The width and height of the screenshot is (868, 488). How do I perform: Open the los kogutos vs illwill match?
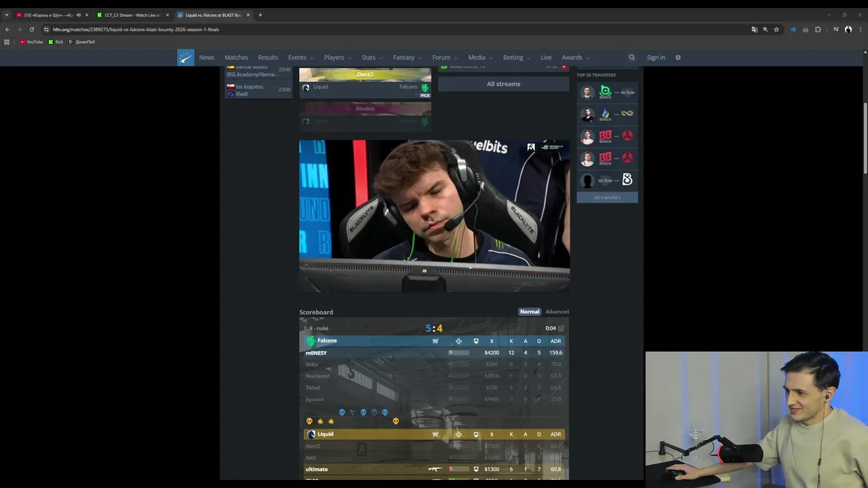pyautogui.click(x=259, y=90)
